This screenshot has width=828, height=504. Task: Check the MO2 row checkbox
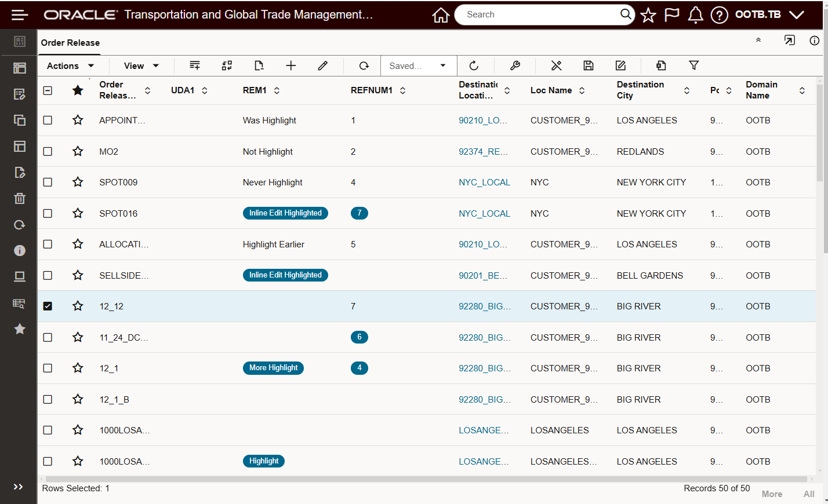point(48,151)
